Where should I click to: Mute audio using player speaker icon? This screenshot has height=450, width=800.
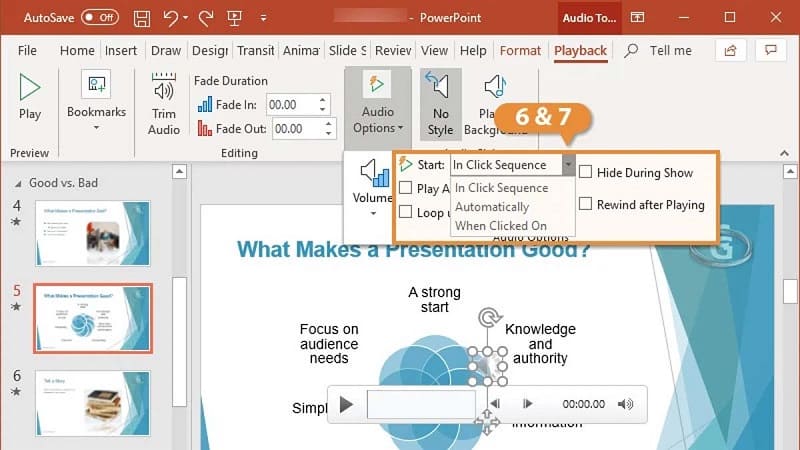click(626, 405)
